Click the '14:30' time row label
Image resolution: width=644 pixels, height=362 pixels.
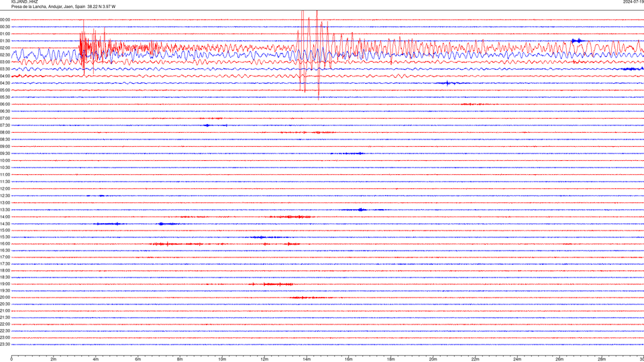[x=5, y=224]
